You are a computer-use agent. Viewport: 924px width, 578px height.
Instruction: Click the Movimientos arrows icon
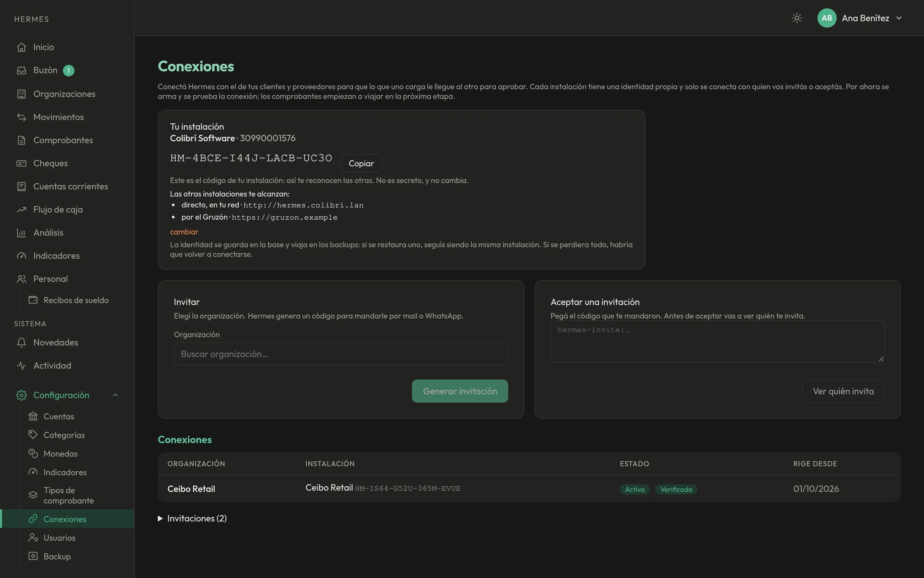[21, 117]
